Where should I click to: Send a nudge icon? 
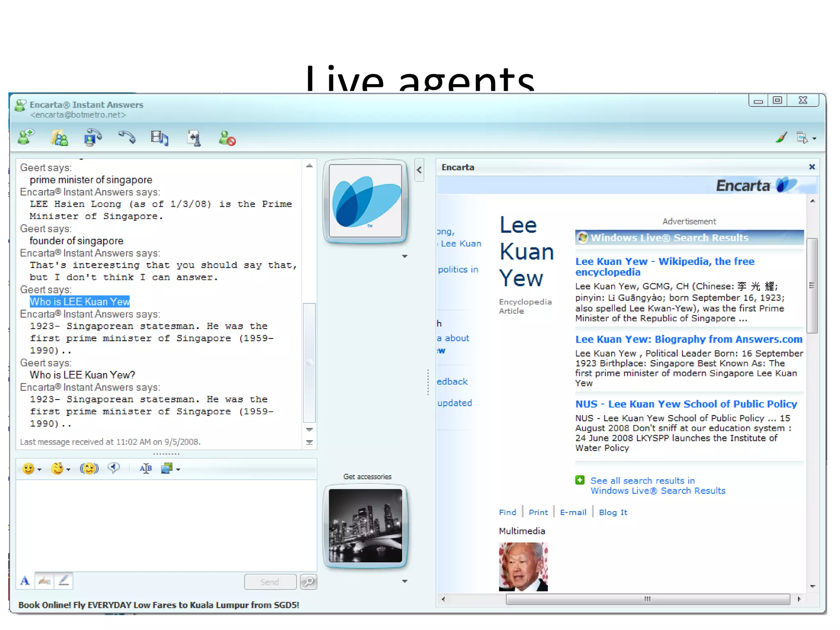tap(89, 468)
